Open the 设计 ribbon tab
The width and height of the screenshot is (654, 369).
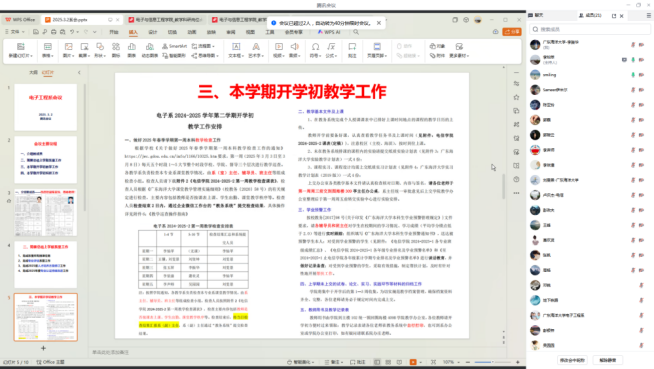(x=153, y=32)
